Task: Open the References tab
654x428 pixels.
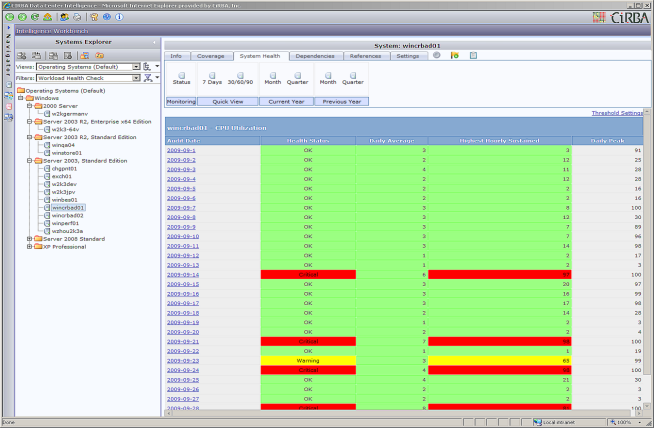Action: coord(366,56)
